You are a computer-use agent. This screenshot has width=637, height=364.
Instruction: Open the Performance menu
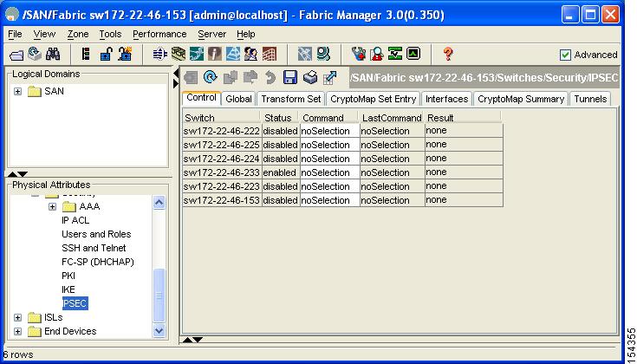[x=159, y=34]
